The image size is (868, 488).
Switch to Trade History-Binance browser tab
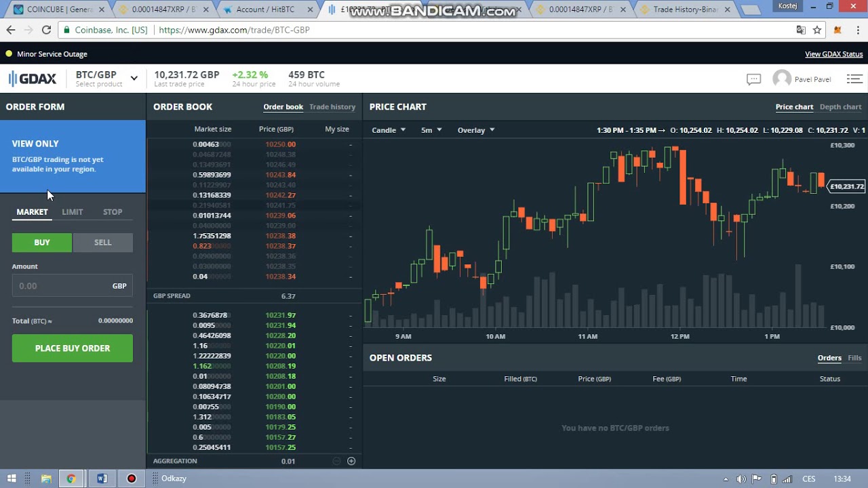click(685, 9)
